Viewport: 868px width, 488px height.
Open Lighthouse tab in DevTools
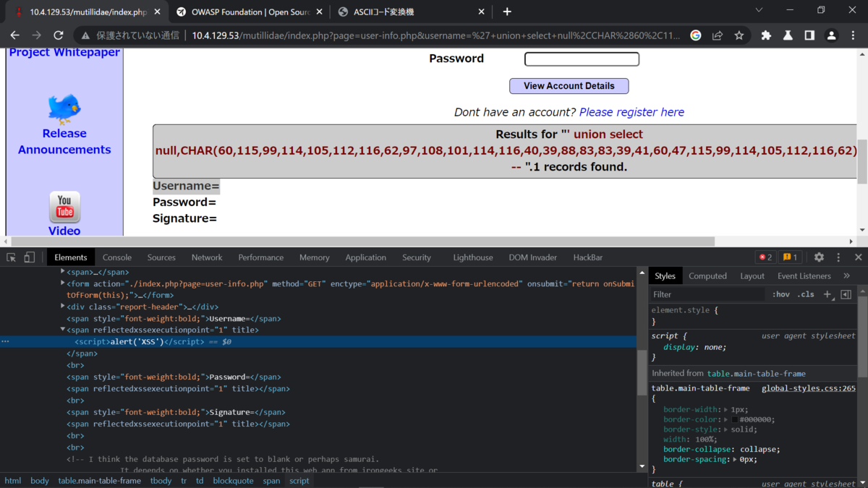coord(473,257)
